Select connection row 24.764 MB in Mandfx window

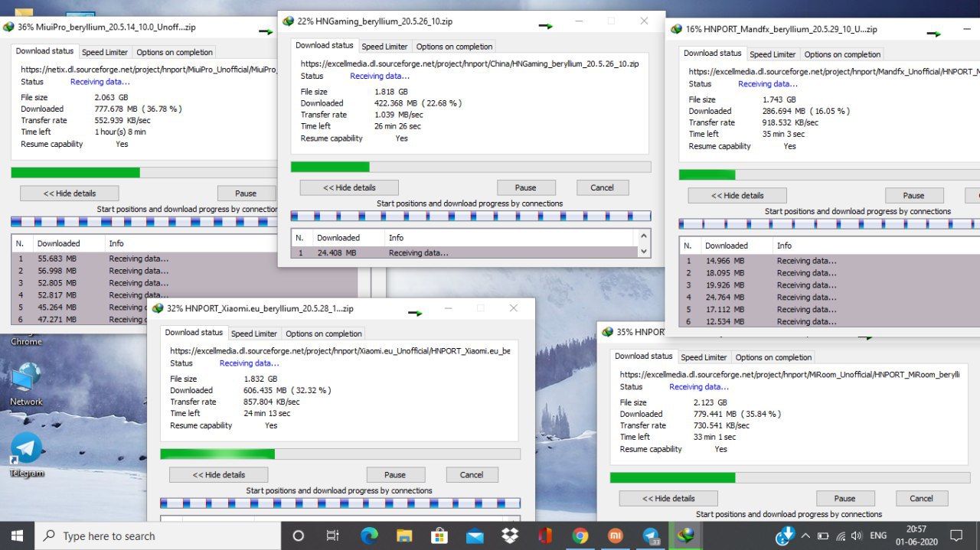830,297
